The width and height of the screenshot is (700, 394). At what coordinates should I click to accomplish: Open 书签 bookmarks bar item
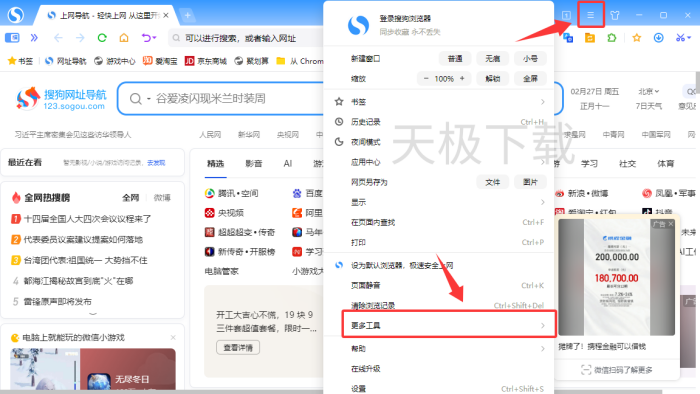point(21,61)
